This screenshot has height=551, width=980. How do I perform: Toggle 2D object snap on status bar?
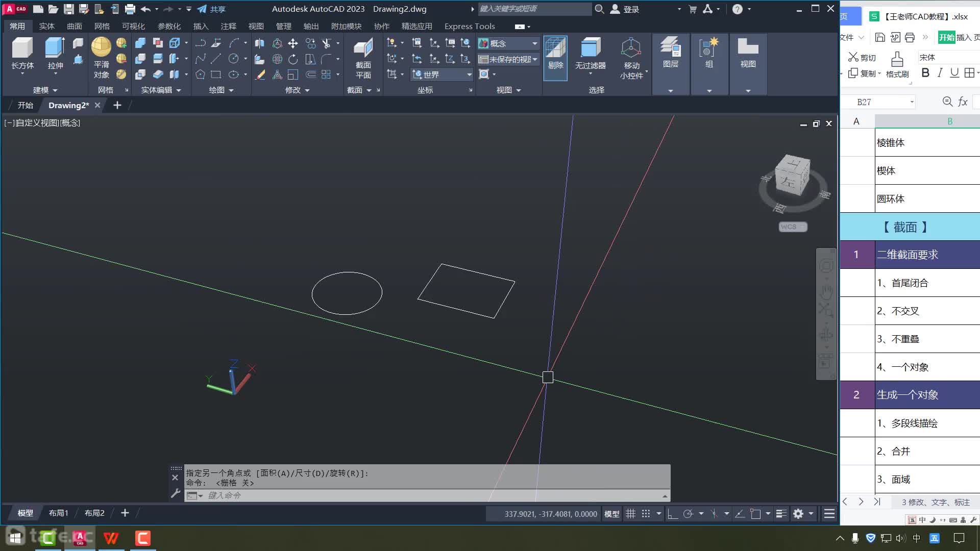click(x=755, y=514)
